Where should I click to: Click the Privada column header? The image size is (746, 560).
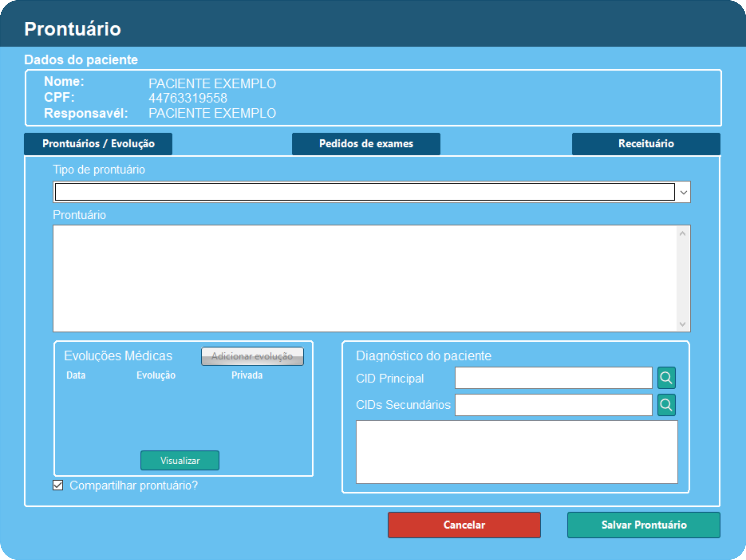(247, 375)
